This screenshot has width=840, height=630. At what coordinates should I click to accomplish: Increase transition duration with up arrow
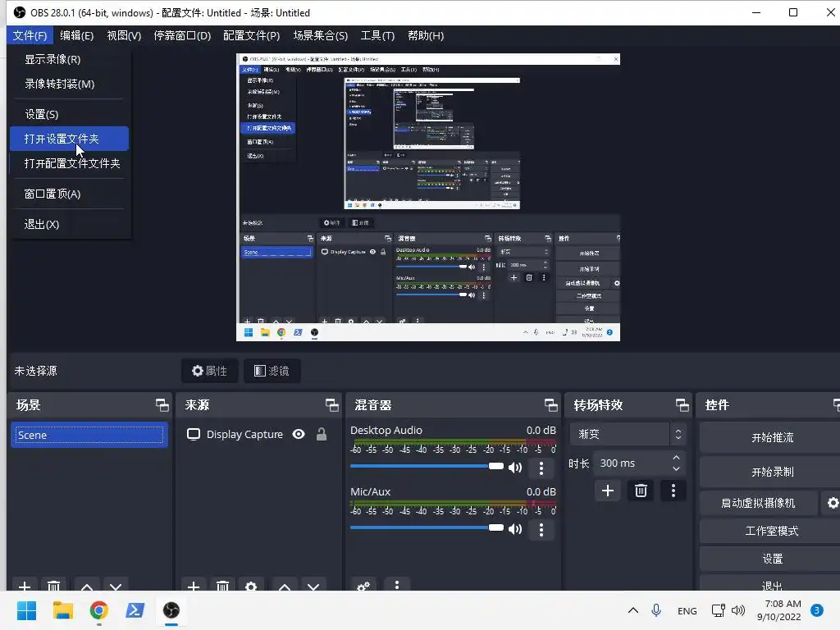(676, 458)
